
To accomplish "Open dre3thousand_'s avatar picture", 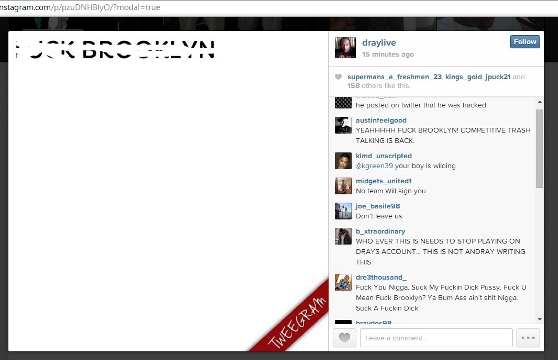I will point(343,282).
